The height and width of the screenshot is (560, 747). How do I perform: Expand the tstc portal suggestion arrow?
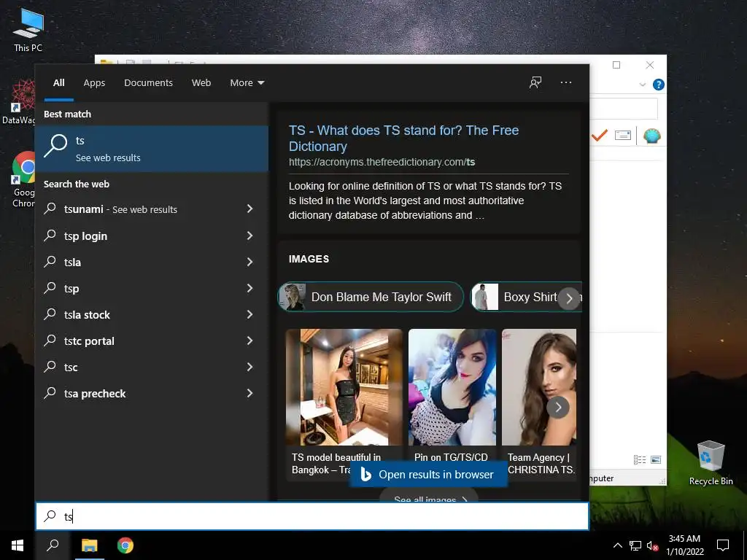point(249,341)
